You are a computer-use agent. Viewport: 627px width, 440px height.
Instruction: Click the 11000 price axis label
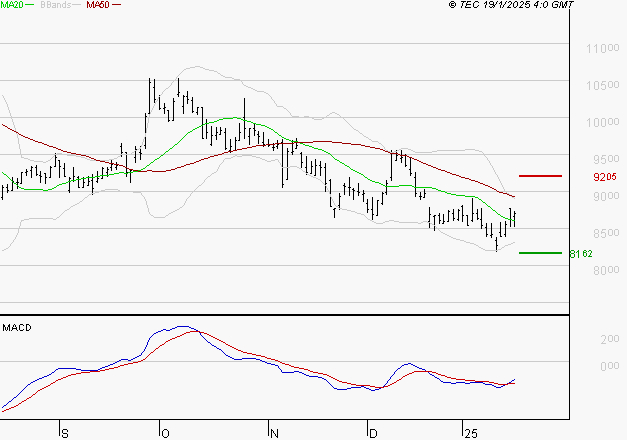point(603,48)
